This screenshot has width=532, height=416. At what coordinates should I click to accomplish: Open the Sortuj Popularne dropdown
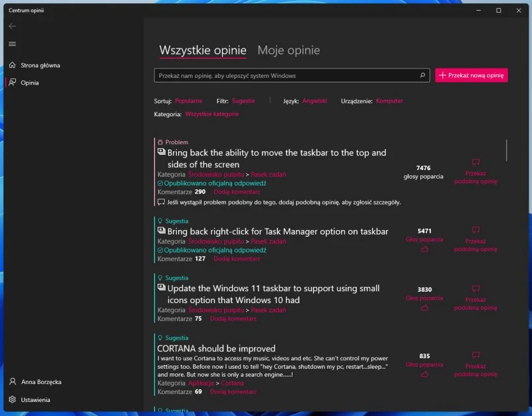click(x=190, y=100)
